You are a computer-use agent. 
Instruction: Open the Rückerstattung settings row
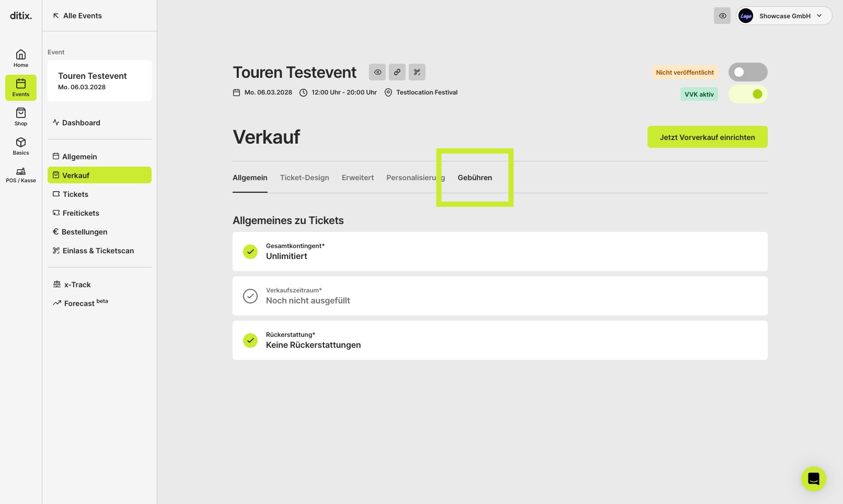coord(500,340)
